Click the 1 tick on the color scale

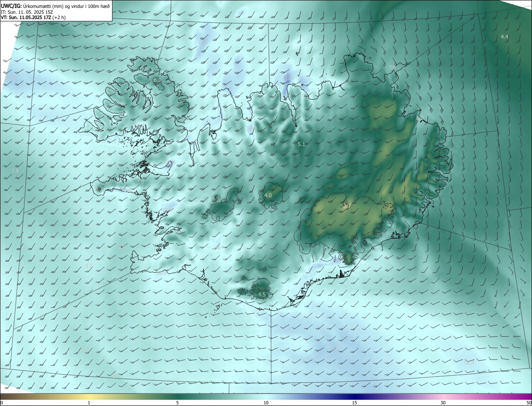click(x=89, y=403)
